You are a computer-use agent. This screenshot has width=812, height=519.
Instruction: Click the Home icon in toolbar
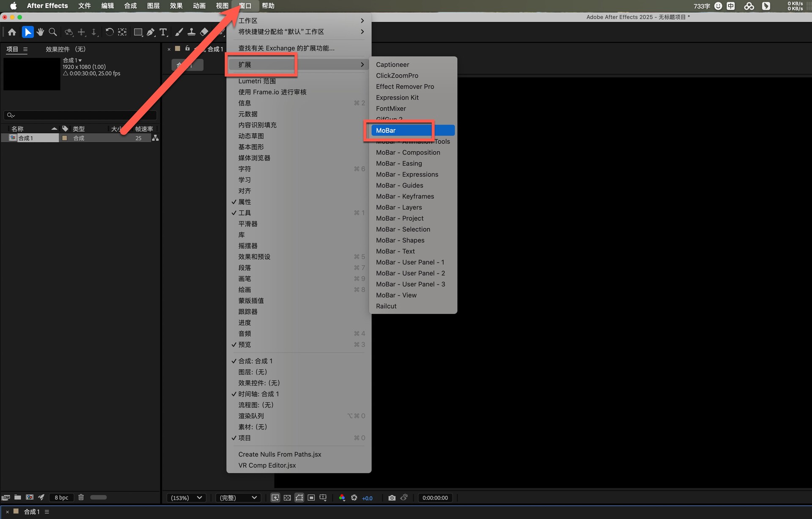(12, 32)
